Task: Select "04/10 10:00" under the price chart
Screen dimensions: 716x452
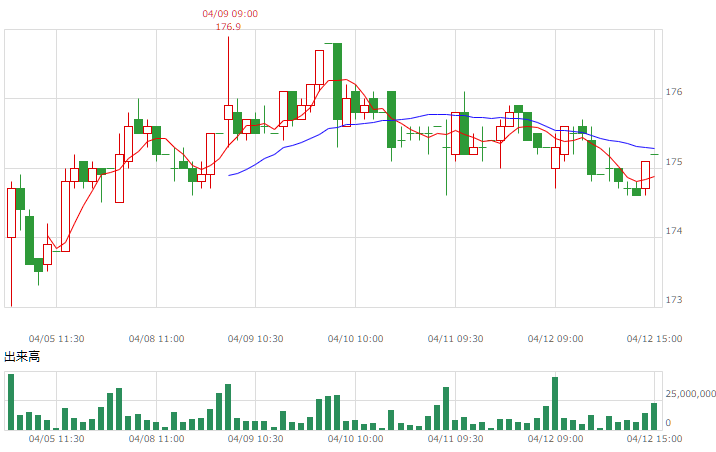Action: pos(355,339)
